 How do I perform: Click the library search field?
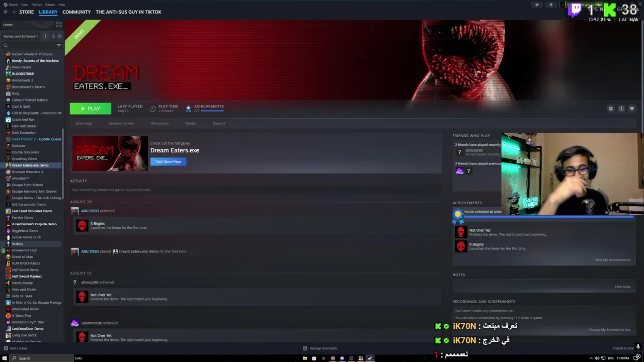(x=29, y=46)
